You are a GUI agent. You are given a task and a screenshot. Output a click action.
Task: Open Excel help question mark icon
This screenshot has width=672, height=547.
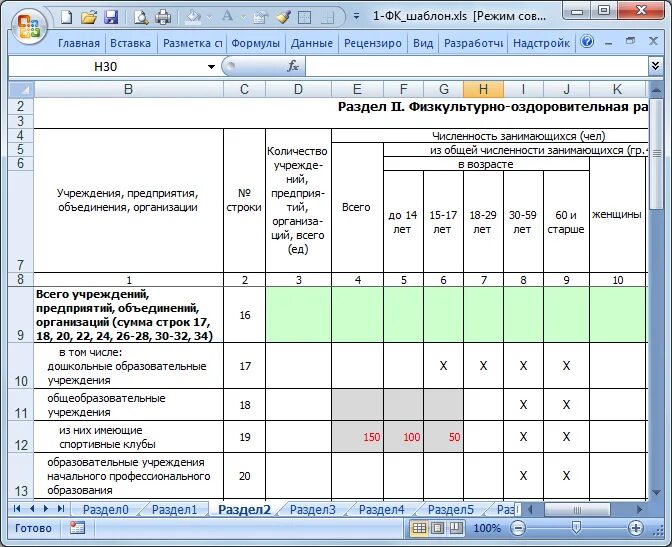tap(587, 42)
